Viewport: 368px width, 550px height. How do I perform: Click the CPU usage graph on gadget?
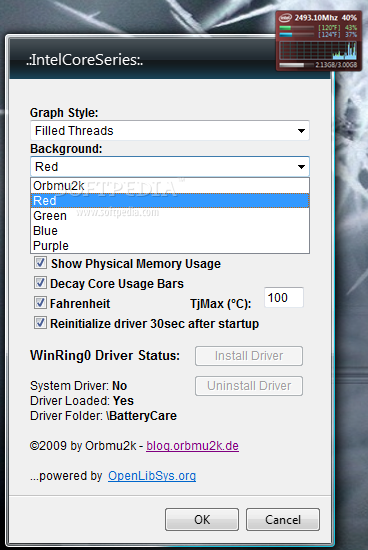318,51
